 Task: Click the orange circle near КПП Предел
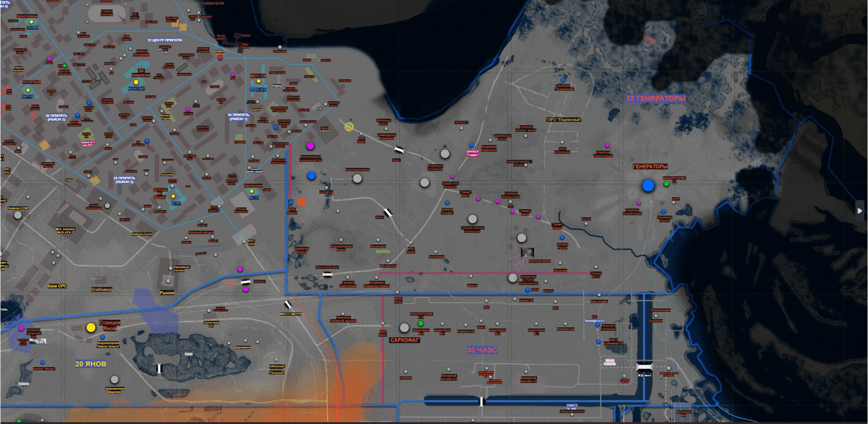(x=302, y=202)
